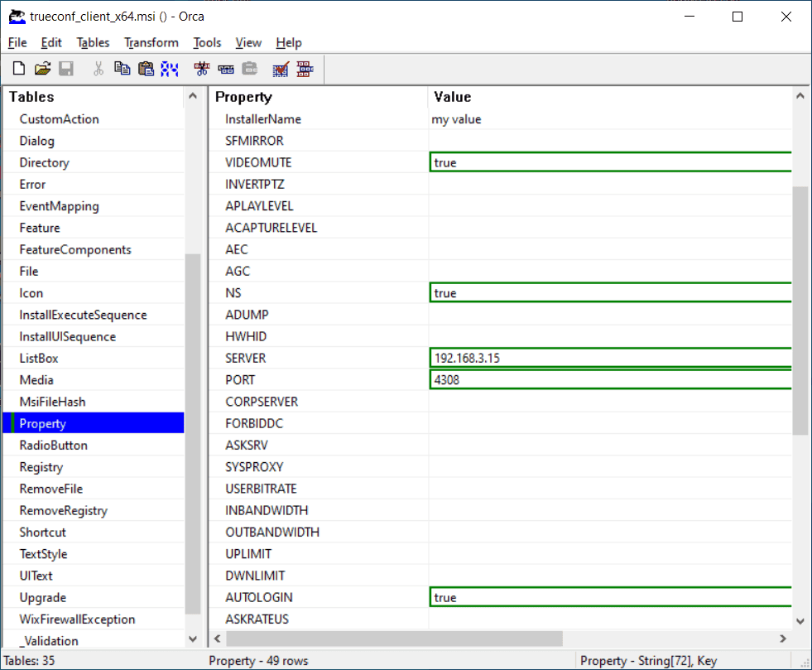Open the Edit menu
Screen dimensions: 812x670
coord(51,42)
